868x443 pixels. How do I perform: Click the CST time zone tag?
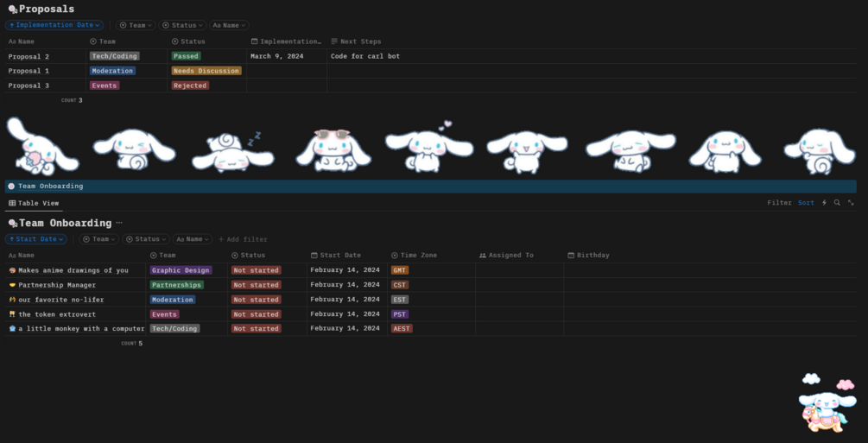click(400, 285)
